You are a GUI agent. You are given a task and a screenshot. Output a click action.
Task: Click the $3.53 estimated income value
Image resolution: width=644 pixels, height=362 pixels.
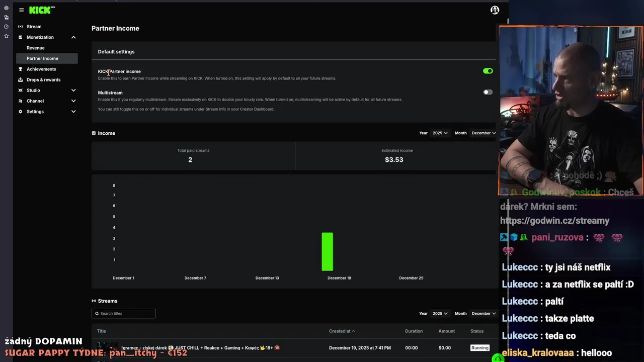(x=394, y=160)
